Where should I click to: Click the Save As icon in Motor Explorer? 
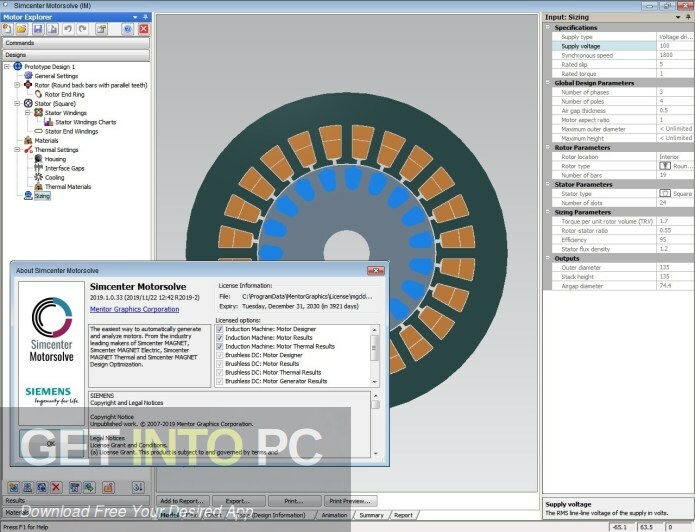[x=52, y=29]
